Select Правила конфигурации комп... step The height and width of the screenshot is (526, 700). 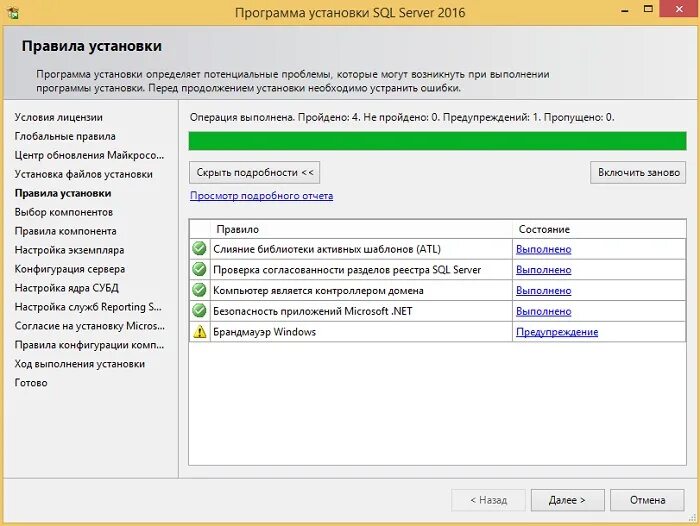(89, 345)
